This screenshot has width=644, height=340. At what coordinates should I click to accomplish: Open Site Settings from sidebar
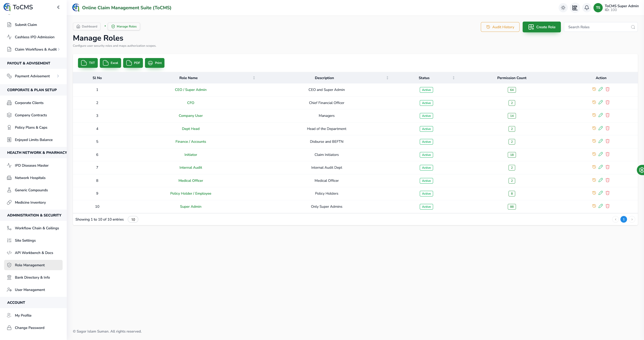coord(33,240)
